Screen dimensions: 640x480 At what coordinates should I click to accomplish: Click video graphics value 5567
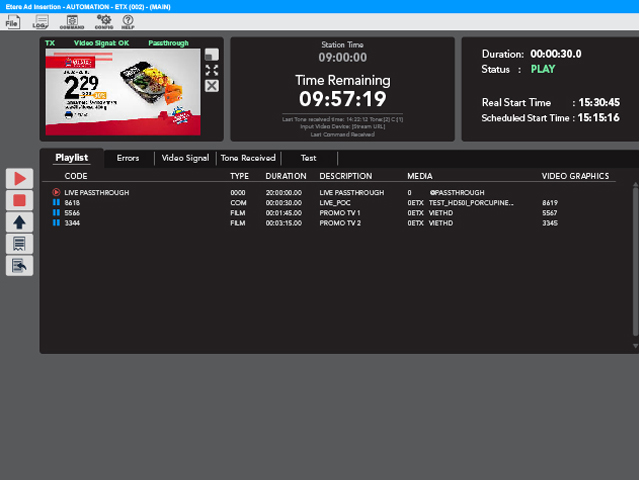click(550, 213)
